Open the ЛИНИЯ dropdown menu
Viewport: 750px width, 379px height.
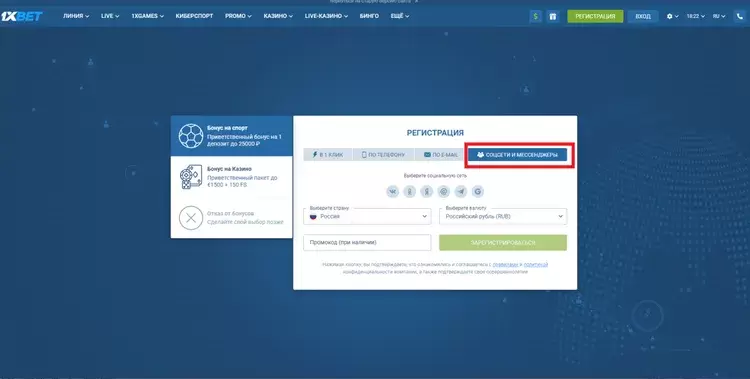(76, 16)
